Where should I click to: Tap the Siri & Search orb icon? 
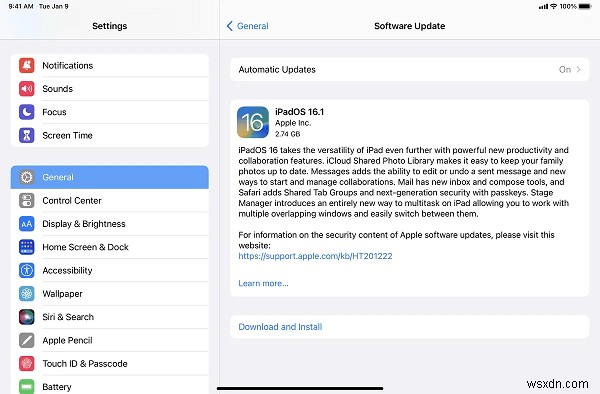(x=26, y=317)
